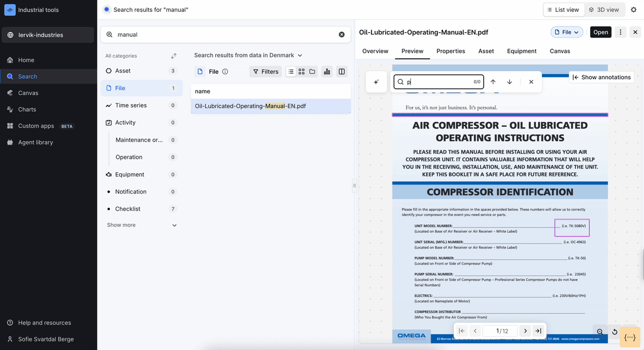Go to next PDF page
This screenshot has width=644, height=350.
pyautogui.click(x=525, y=331)
